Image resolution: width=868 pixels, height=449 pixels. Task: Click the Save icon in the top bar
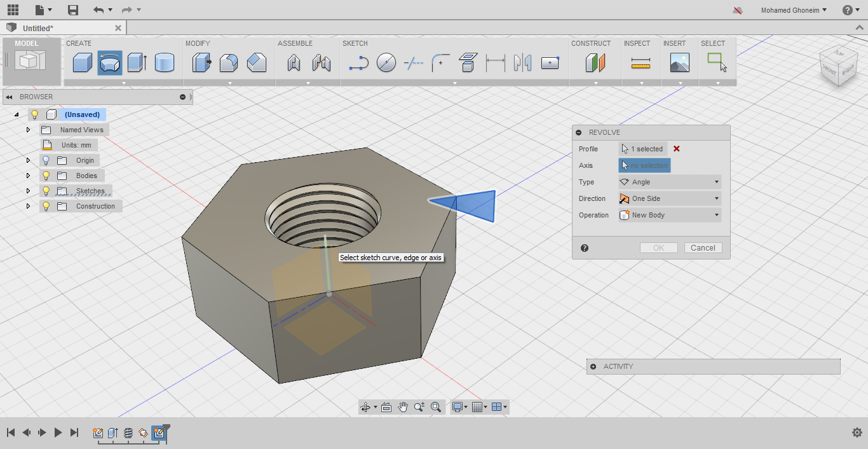[73, 10]
